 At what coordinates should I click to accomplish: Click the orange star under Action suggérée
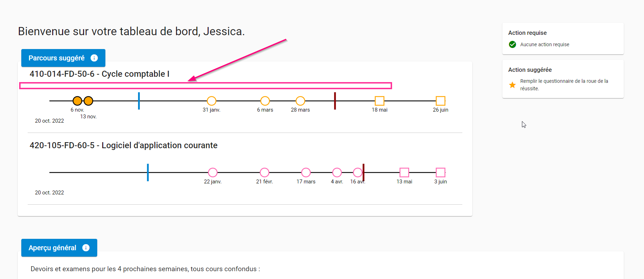point(512,85)
